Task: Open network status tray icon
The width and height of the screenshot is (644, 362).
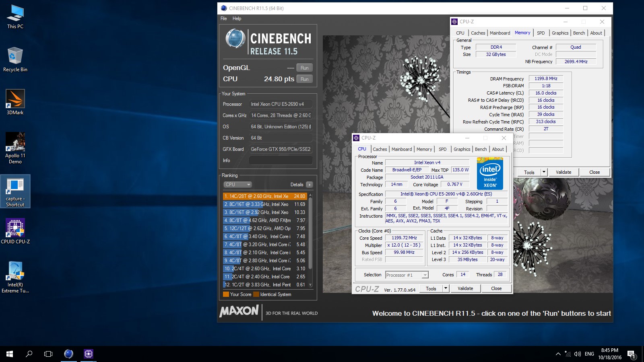Action: 568,354
